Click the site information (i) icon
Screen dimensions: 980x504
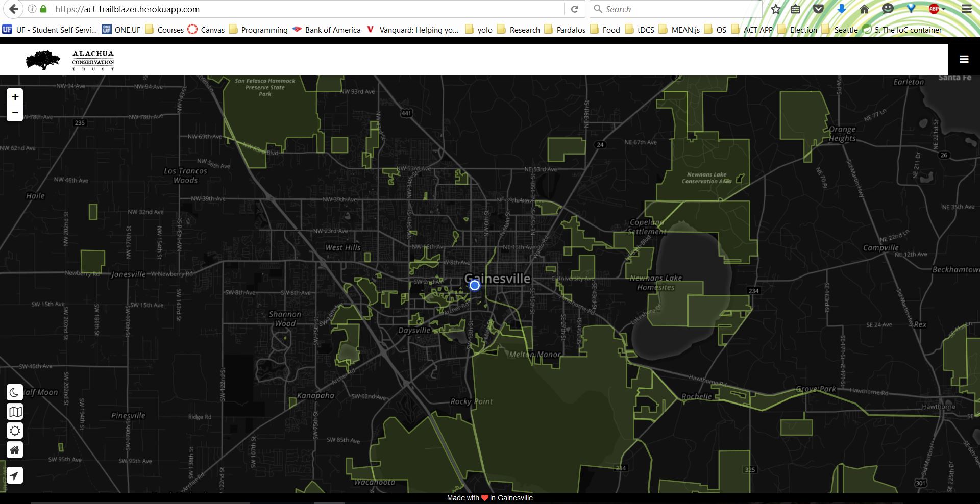point(32,9)
